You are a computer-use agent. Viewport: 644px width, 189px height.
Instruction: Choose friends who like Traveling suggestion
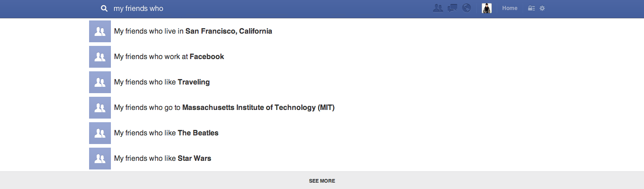click(x=162, y=82)
